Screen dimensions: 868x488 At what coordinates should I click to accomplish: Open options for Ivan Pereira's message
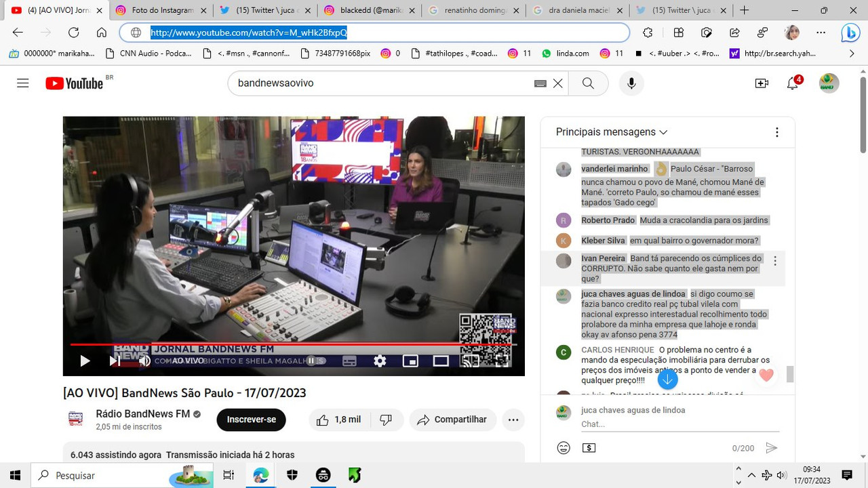click(x=775, y=261)
